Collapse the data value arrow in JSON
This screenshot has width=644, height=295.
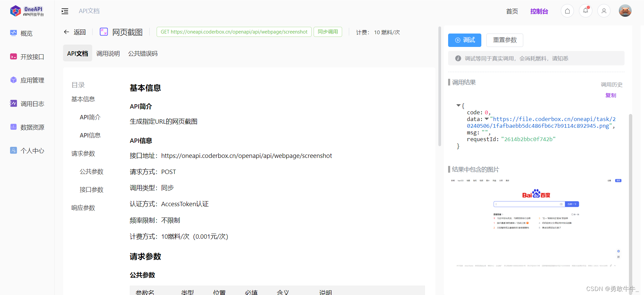(x=486, y=119)
